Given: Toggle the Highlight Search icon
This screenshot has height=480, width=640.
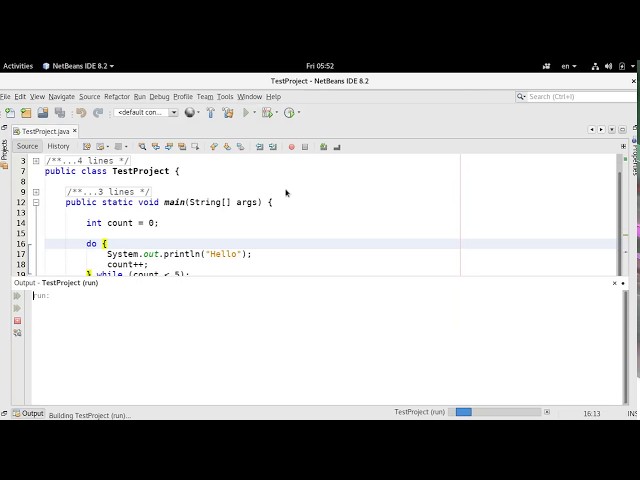Looking at the screenshot, I should point(182,147).
